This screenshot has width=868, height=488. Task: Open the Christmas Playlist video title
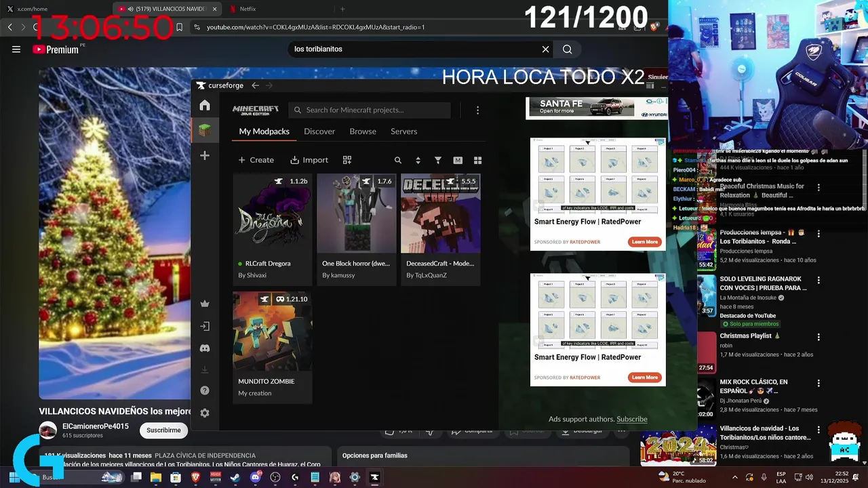(750, 336)
